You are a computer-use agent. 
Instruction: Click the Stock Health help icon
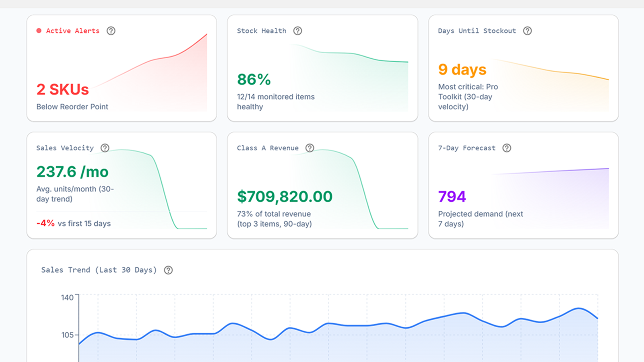click(x=297, y=31)
